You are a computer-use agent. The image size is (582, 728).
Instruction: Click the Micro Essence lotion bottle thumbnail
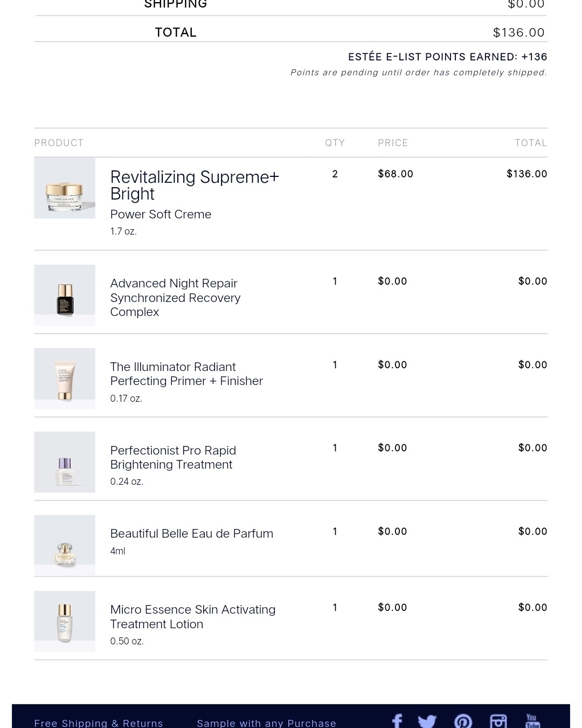(x=65, y=621)
